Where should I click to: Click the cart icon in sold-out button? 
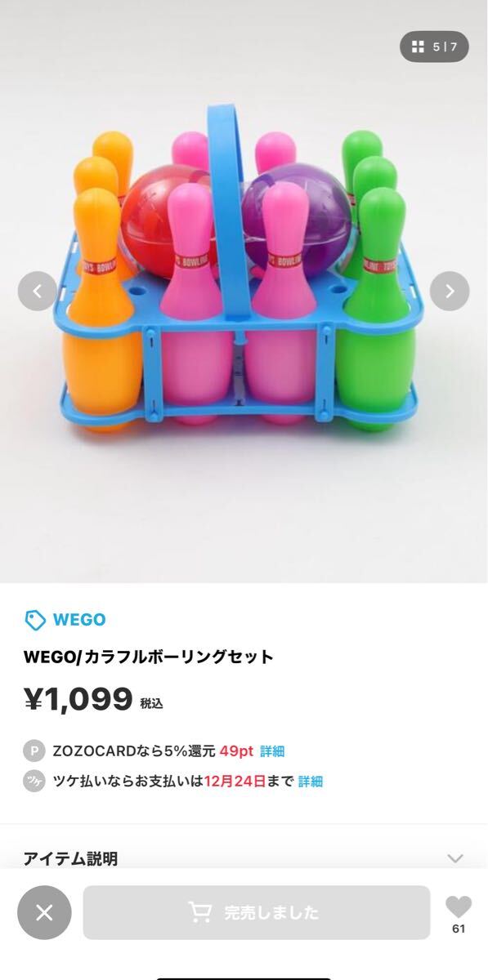coord(199,911)
